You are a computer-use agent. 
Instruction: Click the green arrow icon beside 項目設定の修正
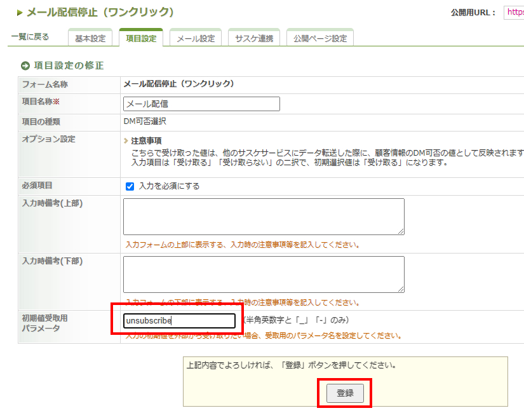point(25,65)
